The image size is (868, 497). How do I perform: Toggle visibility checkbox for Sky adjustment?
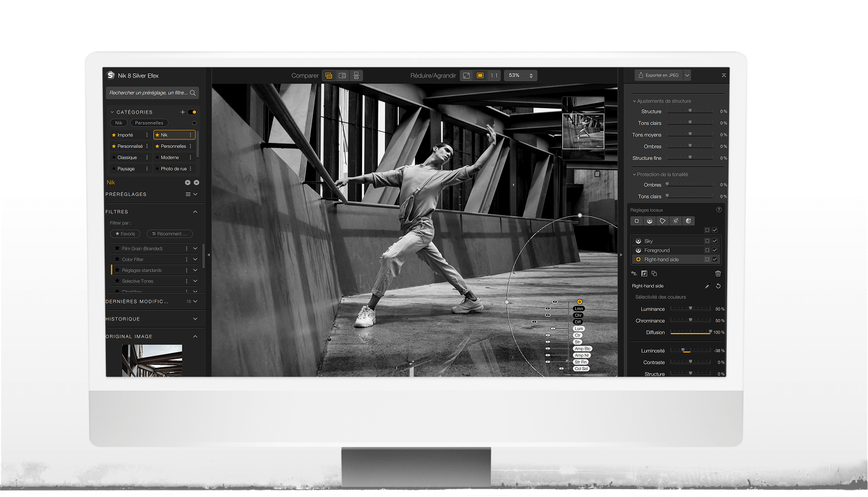(715, 241)
